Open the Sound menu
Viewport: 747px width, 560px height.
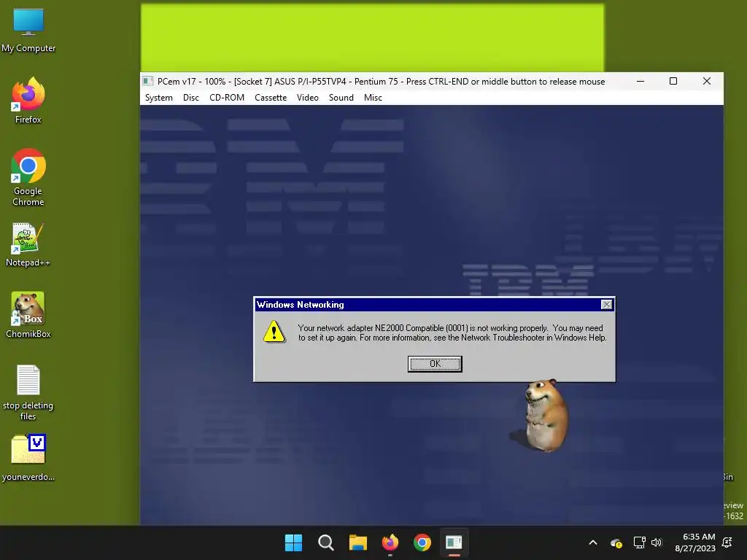pyautogui.click(x=341, y=98)
